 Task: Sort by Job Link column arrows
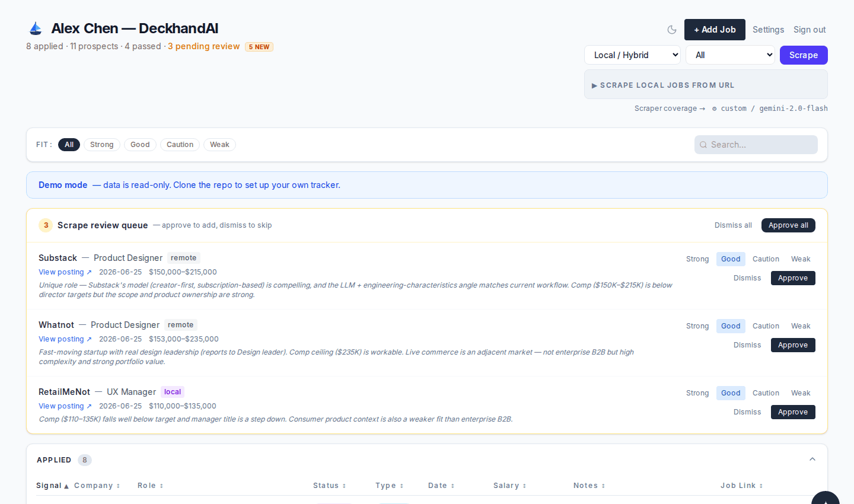click(761, 486)
